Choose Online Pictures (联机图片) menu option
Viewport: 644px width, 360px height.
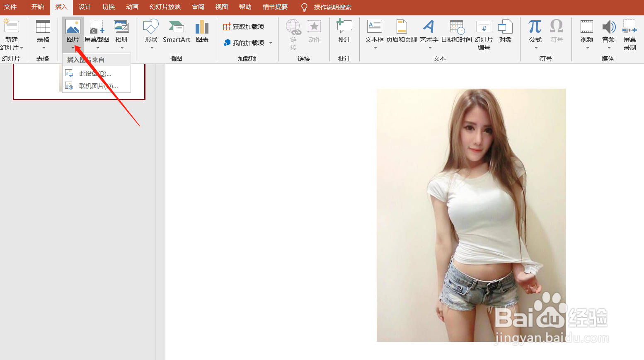point(97,86)
